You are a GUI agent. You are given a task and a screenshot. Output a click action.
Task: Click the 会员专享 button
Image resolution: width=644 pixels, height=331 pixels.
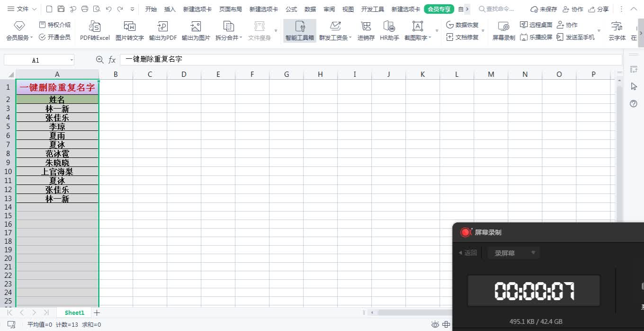439,9
